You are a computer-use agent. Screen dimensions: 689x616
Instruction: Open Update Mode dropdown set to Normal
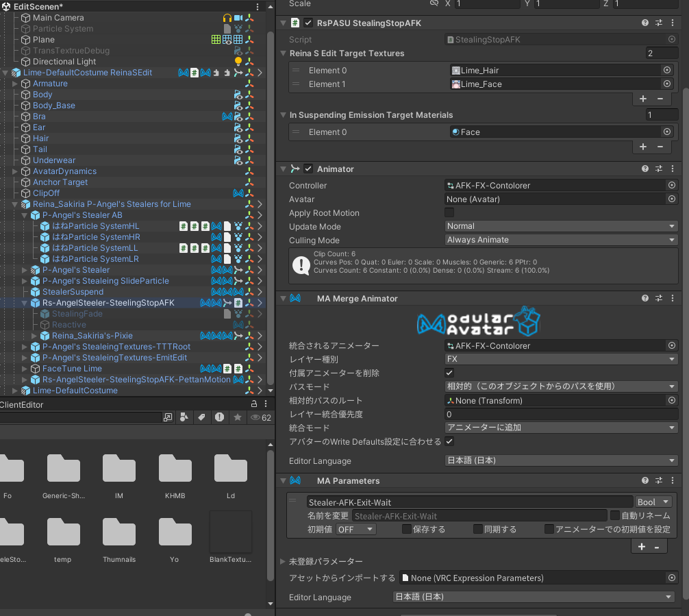point(562,226)
